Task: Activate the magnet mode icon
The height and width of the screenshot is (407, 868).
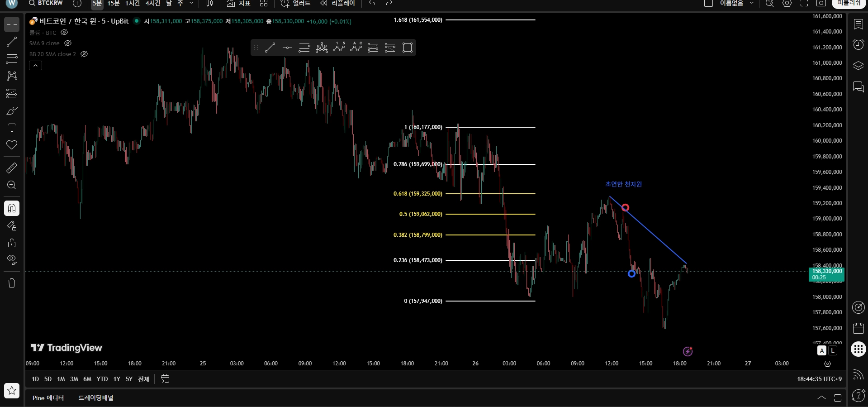Action: pyautogui.click(x=12, y=208)
